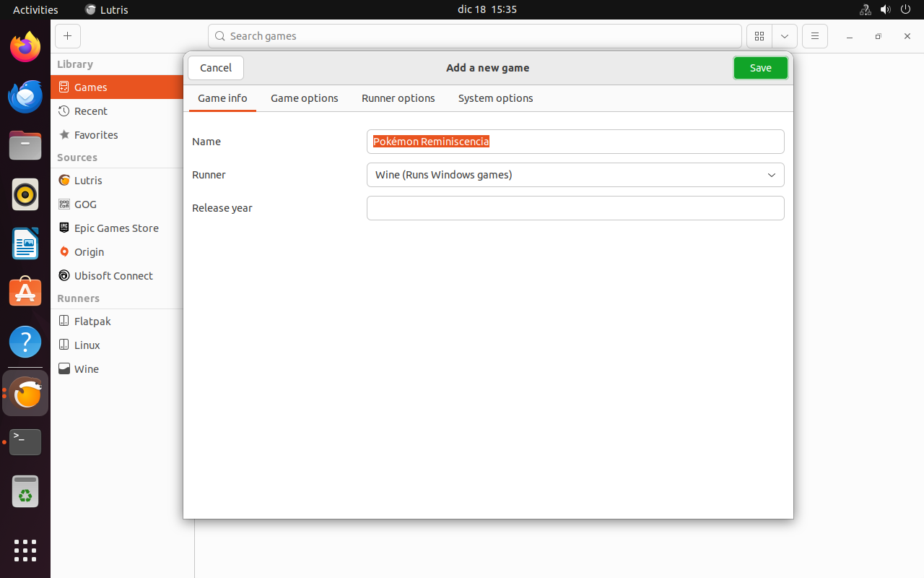The image size is (924, 578).
Task: Open Rhythmbox music player in dock
Action: coord(25,194)
